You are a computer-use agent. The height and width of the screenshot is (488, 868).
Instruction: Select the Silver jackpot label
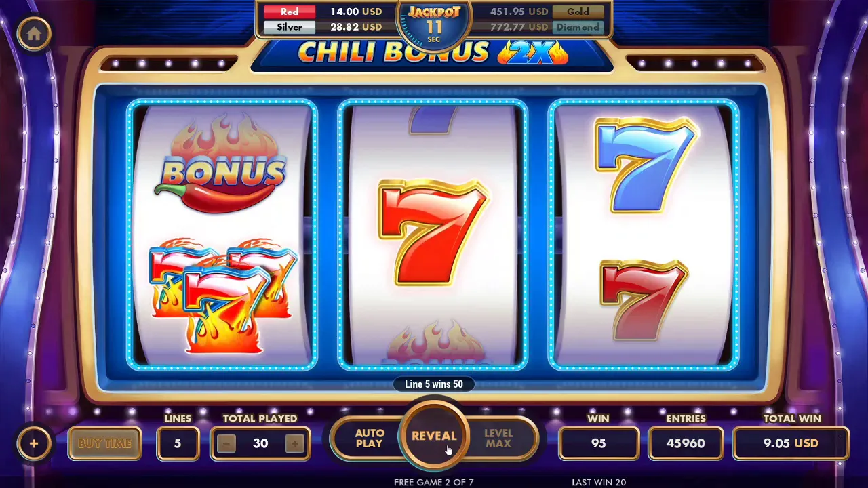[x=290, y=27]
